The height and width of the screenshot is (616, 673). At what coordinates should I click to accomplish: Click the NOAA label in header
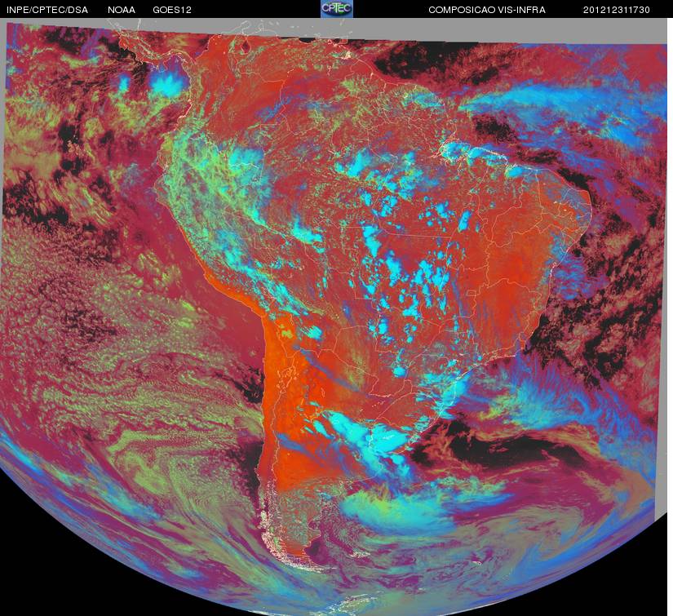pos(122,10)
